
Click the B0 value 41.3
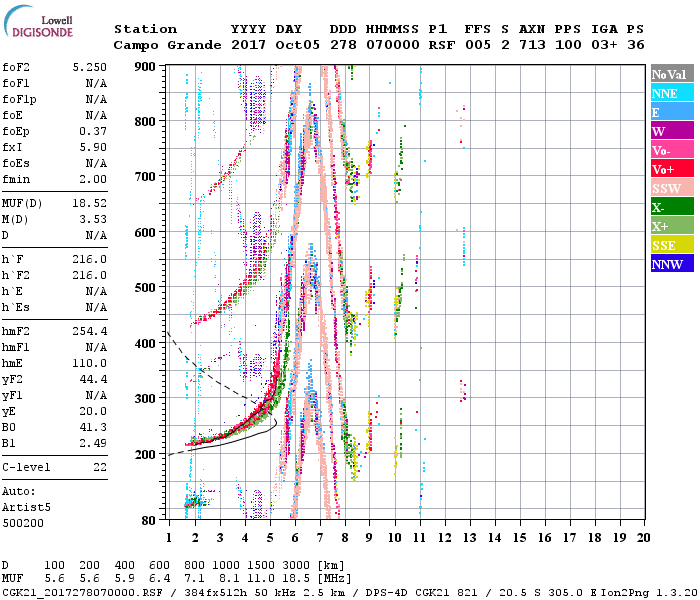pyautogui.click(x=93, y=427)
